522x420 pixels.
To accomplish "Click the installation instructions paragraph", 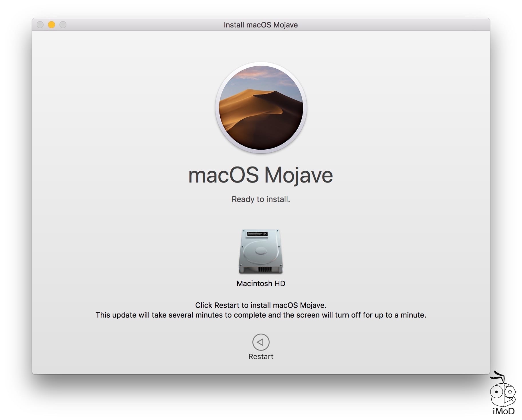I will tap(261, 310).
